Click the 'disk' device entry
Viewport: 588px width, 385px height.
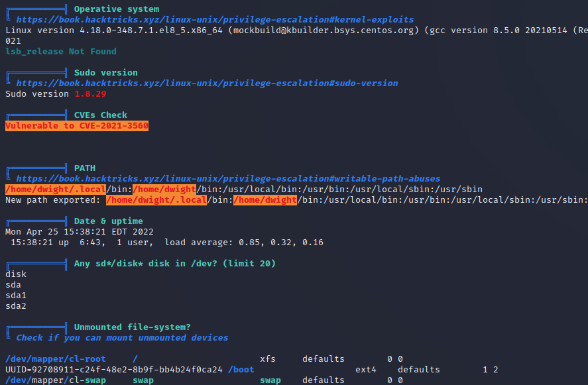pos(16,274)
